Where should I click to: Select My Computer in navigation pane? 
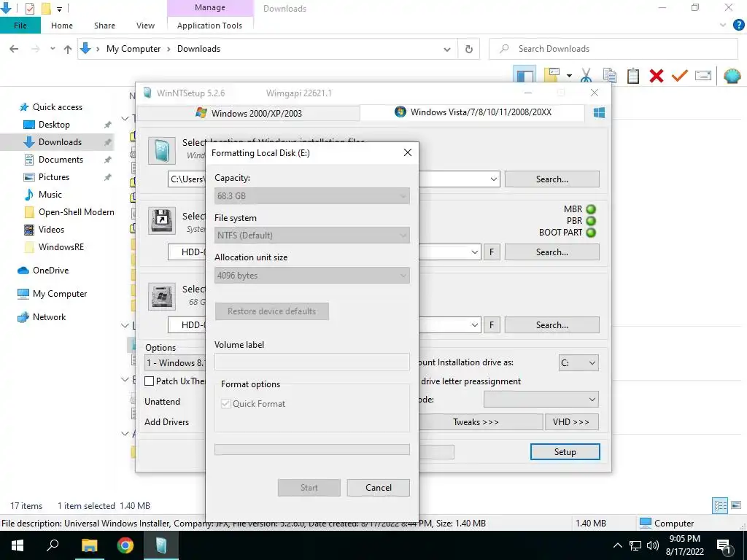60,294
